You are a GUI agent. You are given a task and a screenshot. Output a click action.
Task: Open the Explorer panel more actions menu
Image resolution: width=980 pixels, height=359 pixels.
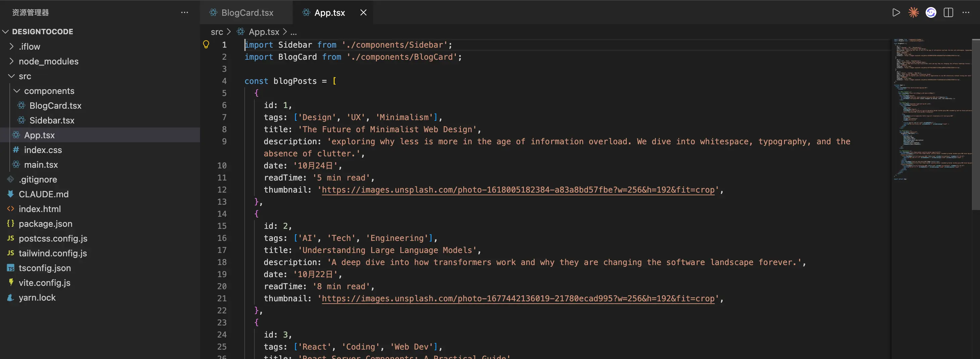185,12
